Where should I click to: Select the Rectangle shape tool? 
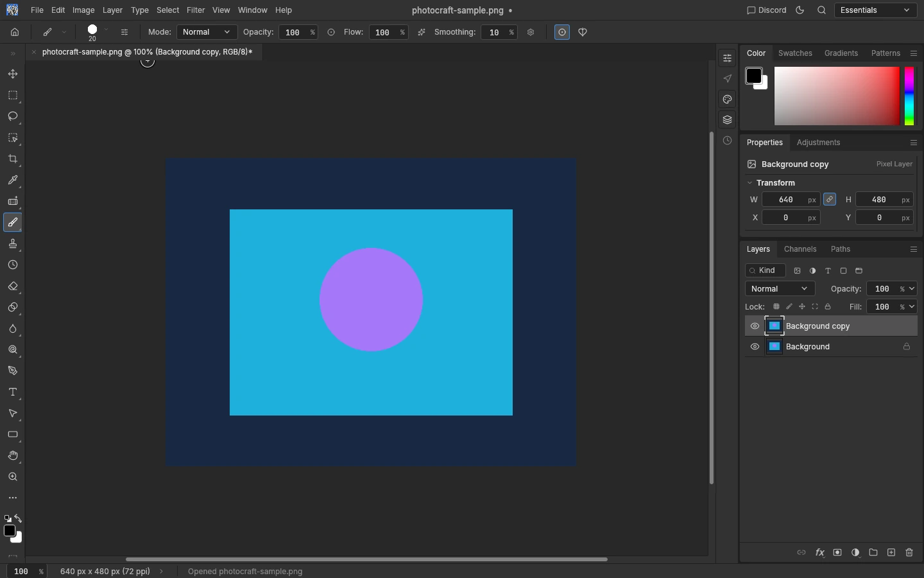point(13,434)
